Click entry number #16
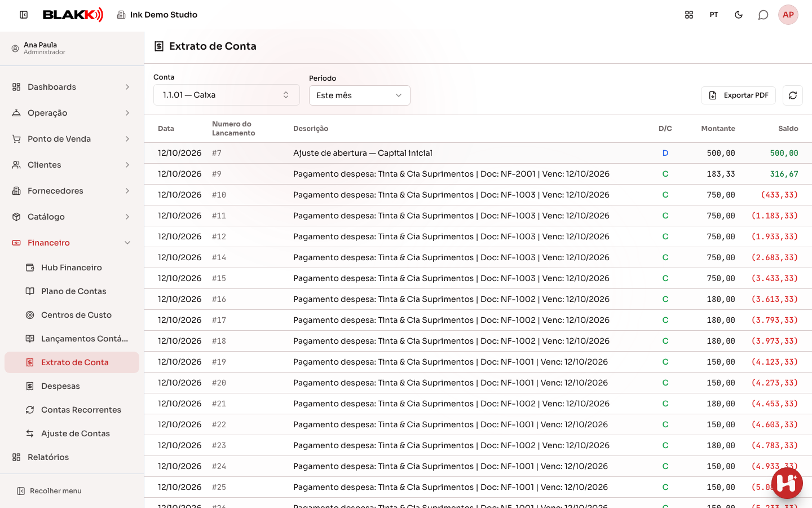Image resolution: width=812 pixels, height=508 pixels. coord(219,299)
